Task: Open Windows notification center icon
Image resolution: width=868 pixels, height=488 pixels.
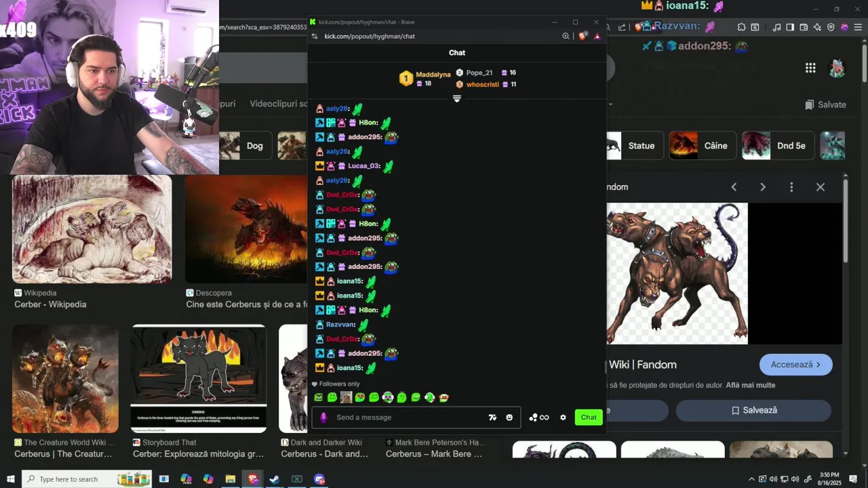Action: [x=853, y=479]
